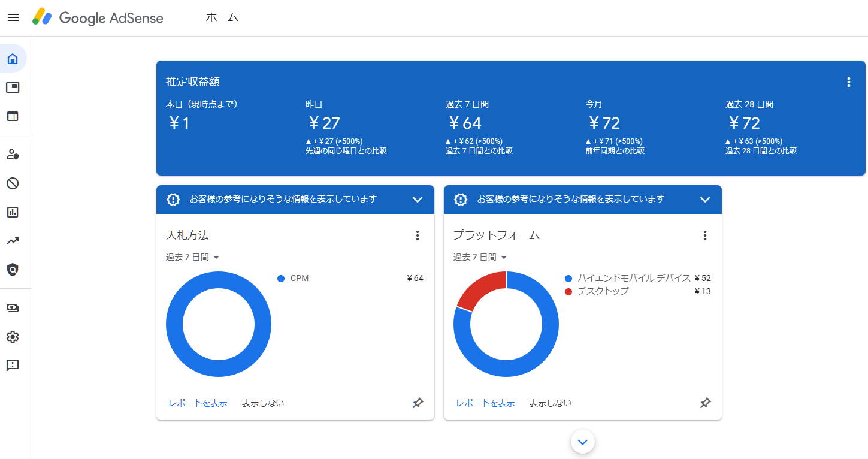Open three-dot menu on プラットフォーム card
Image resolution: width=868 pixels, height=459 pixels.
tap(705, 235)
